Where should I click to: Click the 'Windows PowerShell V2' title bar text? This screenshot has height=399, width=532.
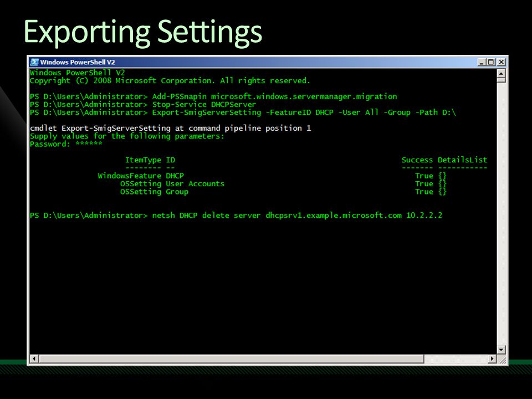tap(78, 62)
